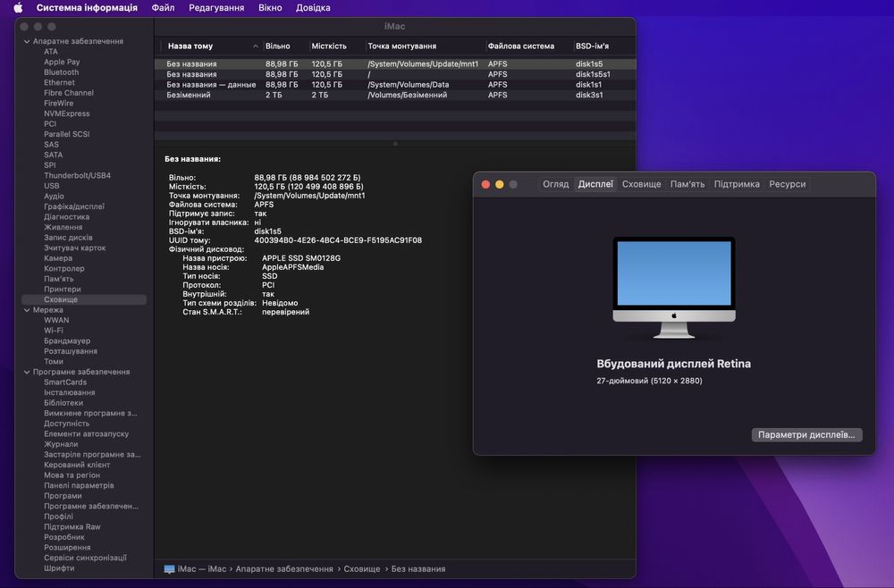Select Fibre Channel in the sidebar
This screenshot has height=588, width=894.
pyautogui.click(x=69, y=93)
